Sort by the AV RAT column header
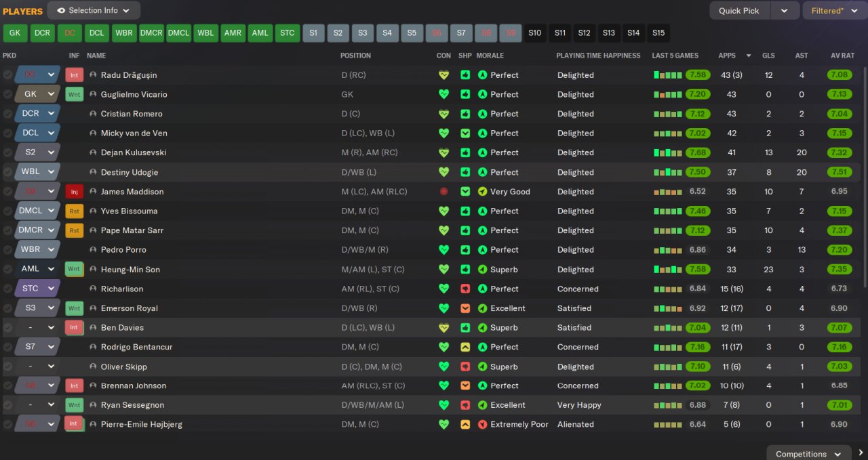Screen dimensions: 868x460 (x=843, y=56)
